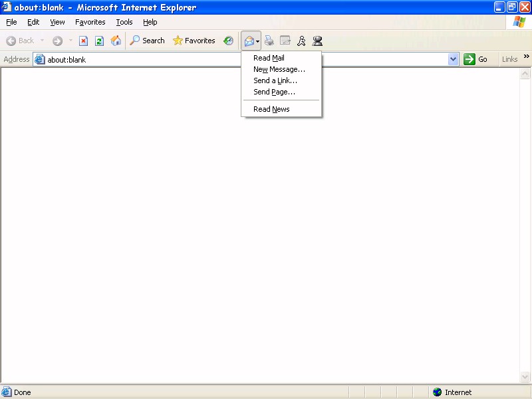Click the page icon in address bar
The height and width of the screenshot is (399, 532).
[x=40, y=59]
